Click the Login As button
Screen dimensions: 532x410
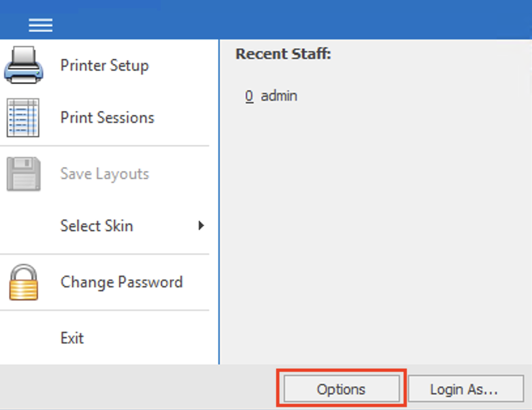465,388
